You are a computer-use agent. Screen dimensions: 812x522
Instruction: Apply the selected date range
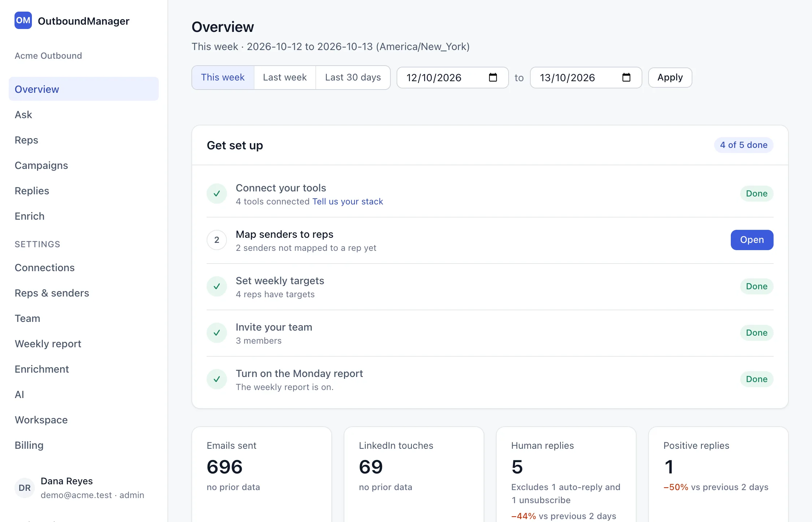670,78
